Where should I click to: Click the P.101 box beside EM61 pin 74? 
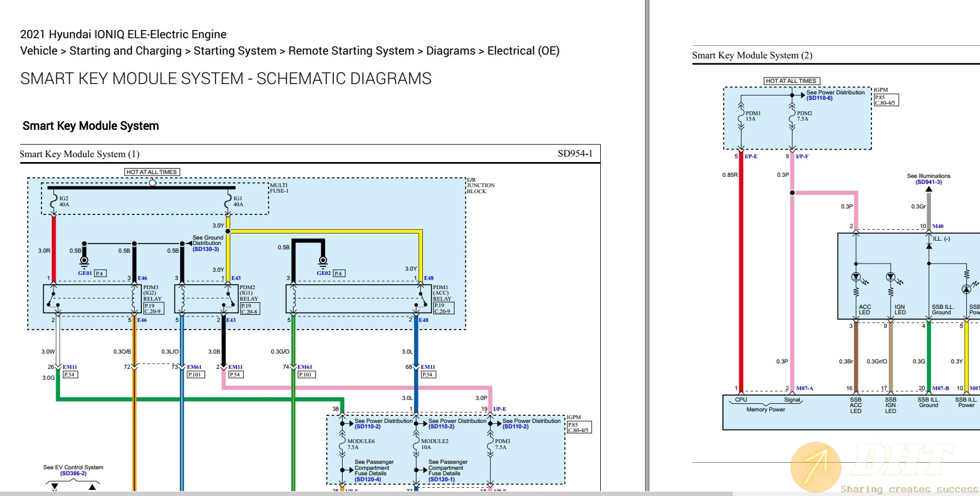coord(307,375)
